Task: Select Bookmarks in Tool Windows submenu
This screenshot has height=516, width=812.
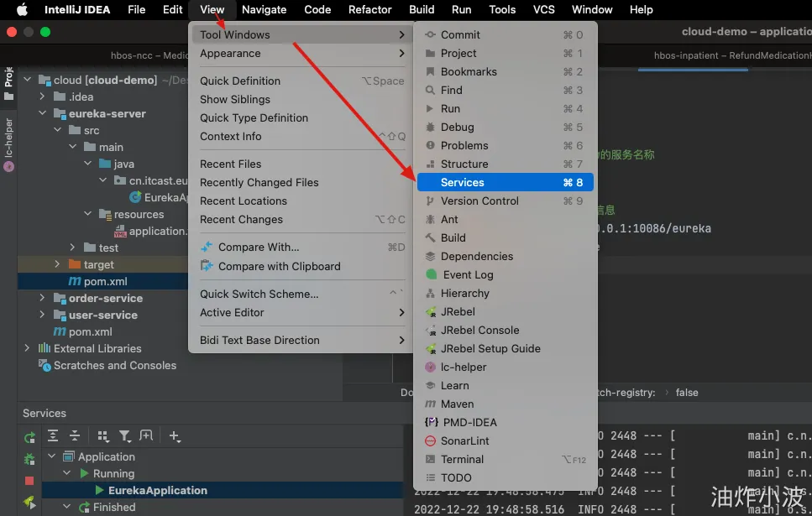Action: [505, 72]
